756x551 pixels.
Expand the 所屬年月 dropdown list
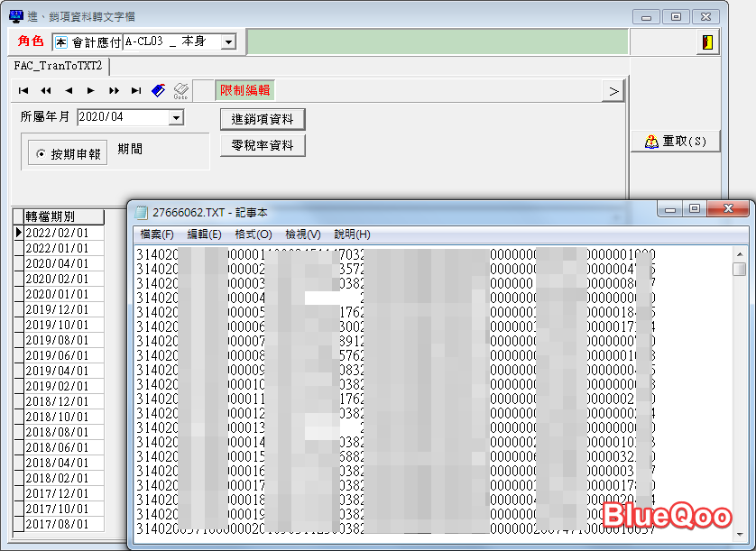tap(176, 117)
